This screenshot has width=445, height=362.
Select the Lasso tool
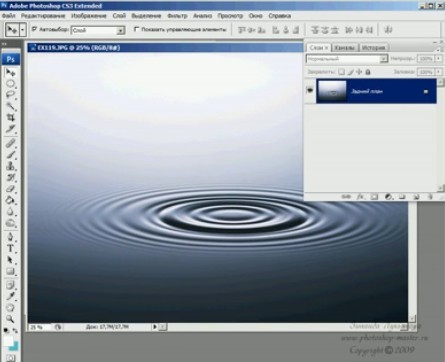pyautogui.click(x=11, y=95)
